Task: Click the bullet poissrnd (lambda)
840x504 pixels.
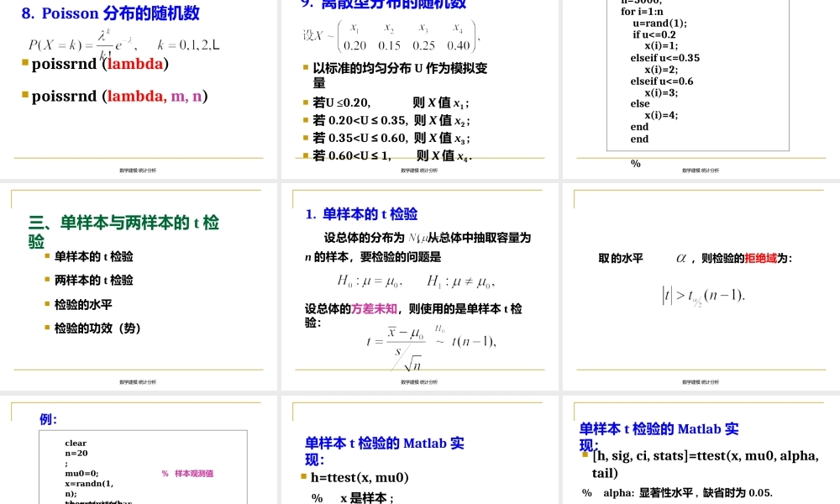Action: 100,64
